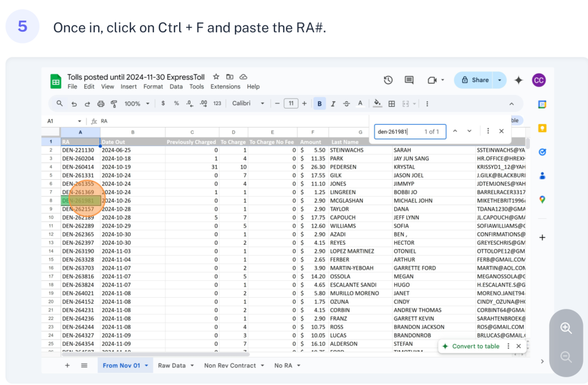588x385 pixels.
Task: Open Google Keep in side panel
Action: [x=542, y=128]
